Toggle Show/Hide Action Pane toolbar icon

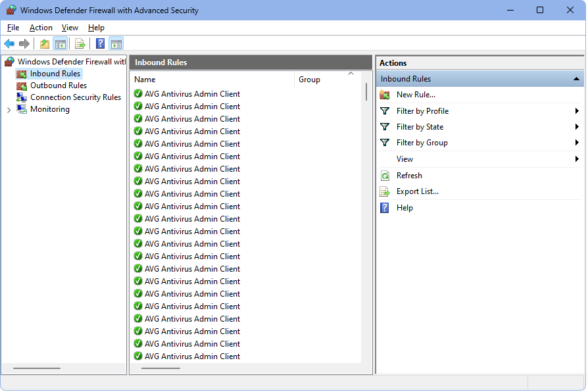116,44
